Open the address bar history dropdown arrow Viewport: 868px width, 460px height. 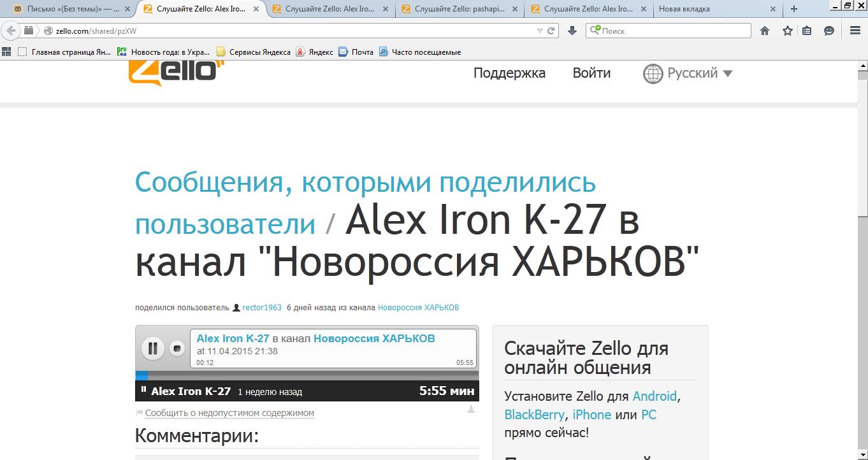[540, 31]
